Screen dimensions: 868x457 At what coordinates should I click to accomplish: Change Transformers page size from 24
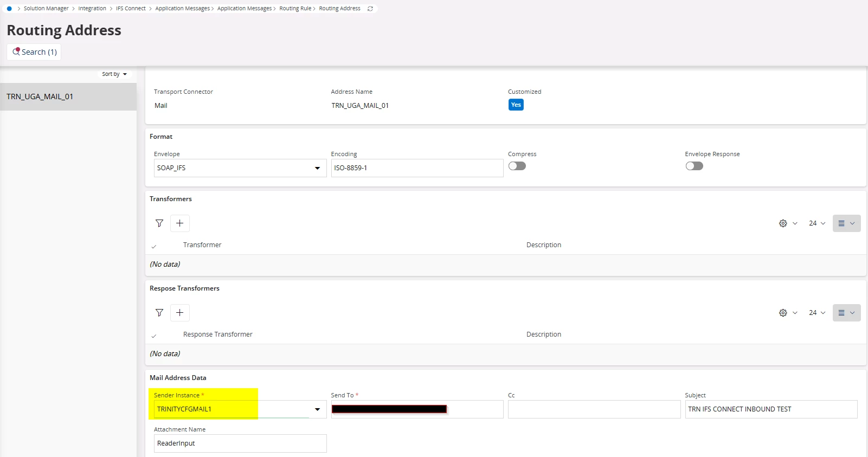coord(817,223)
